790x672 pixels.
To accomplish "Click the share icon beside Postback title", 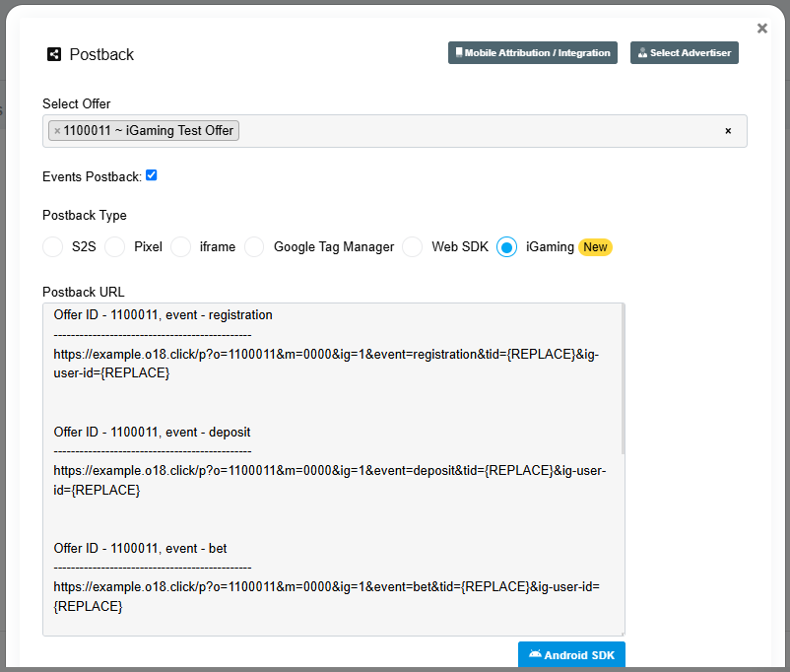I will [x=54, y=55].
